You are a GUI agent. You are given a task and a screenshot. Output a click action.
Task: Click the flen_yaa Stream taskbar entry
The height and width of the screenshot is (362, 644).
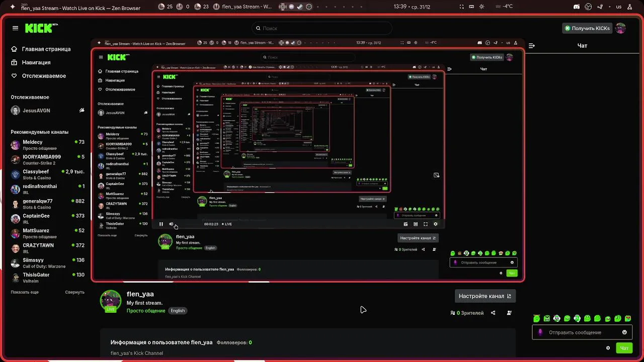click(243, 7)
